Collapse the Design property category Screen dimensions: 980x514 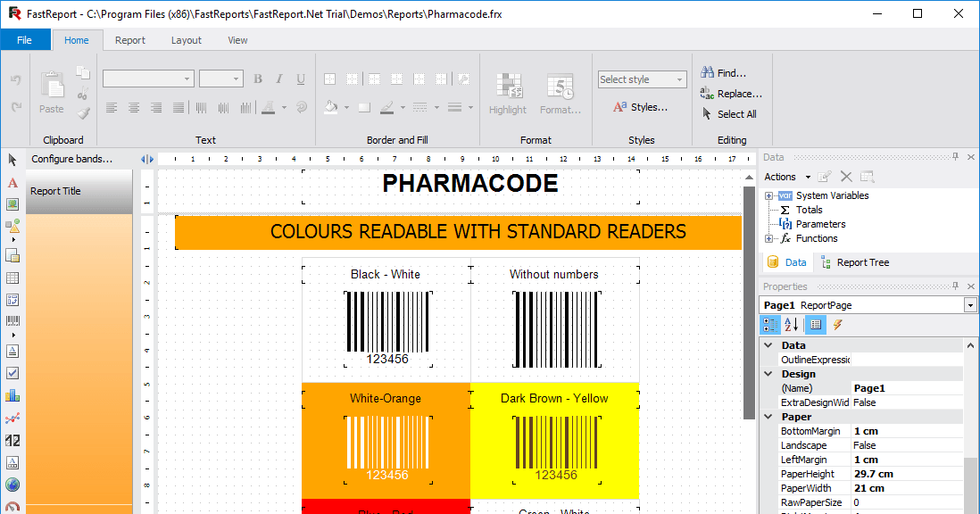[768, 374]
